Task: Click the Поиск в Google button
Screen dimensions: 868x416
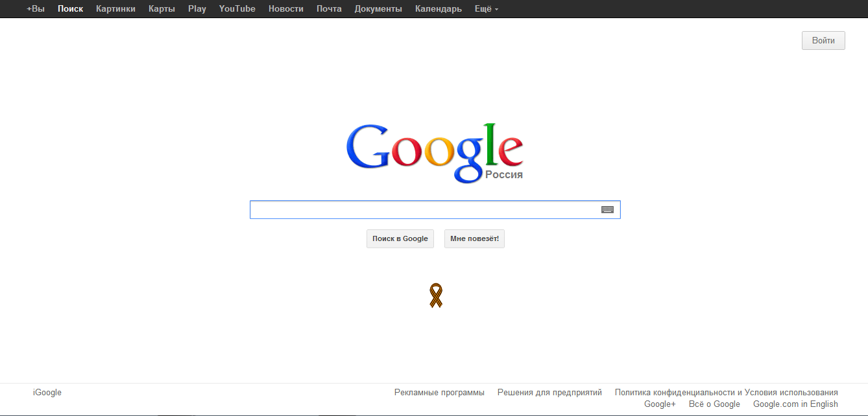Action: pyautogui.click(x=400, y=238)
